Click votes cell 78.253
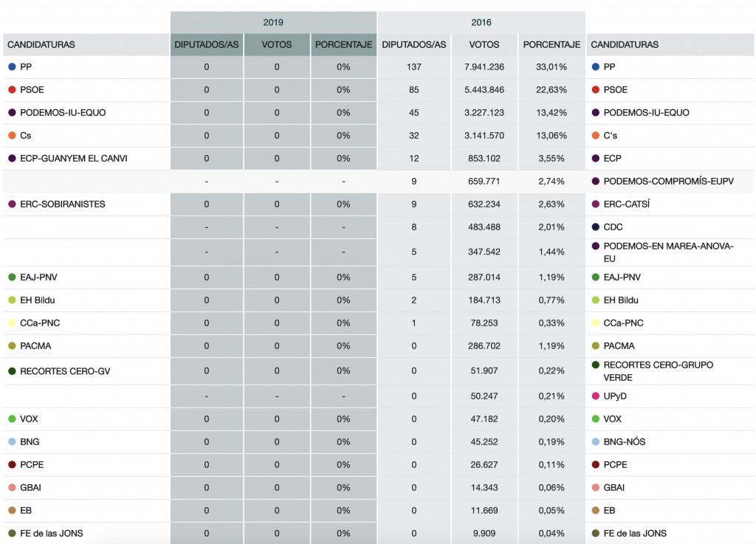Screen dimensions: 756x544 tap(484, 323)
